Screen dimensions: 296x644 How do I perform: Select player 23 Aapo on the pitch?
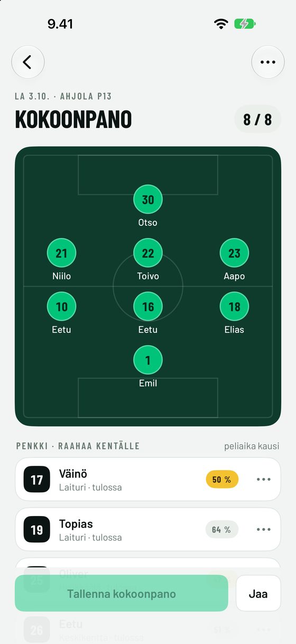pos(234,260)
